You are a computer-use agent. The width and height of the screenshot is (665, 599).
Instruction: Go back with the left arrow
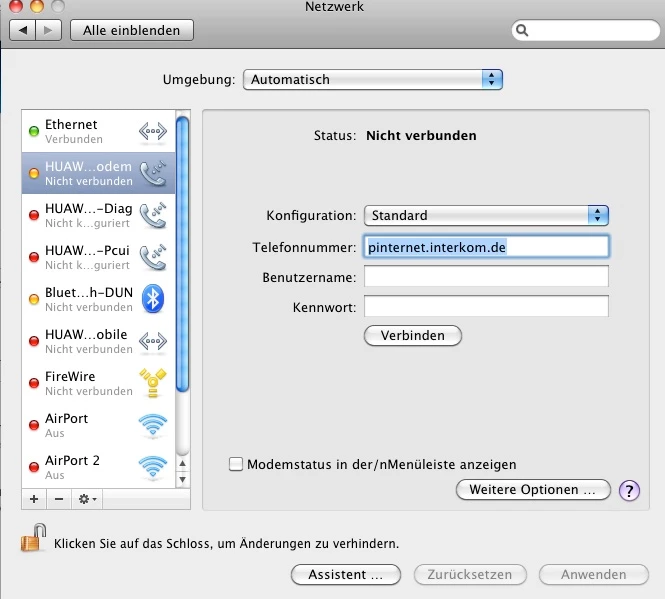[22, 30]
